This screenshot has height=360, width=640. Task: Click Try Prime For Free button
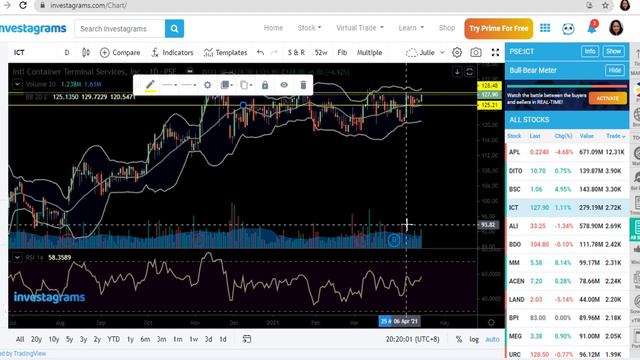pyautogui.click(x=498, y=29)
